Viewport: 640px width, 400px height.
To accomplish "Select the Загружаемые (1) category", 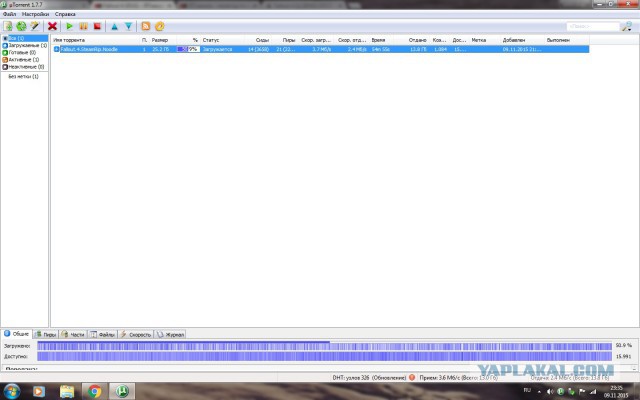I will 25,45.
